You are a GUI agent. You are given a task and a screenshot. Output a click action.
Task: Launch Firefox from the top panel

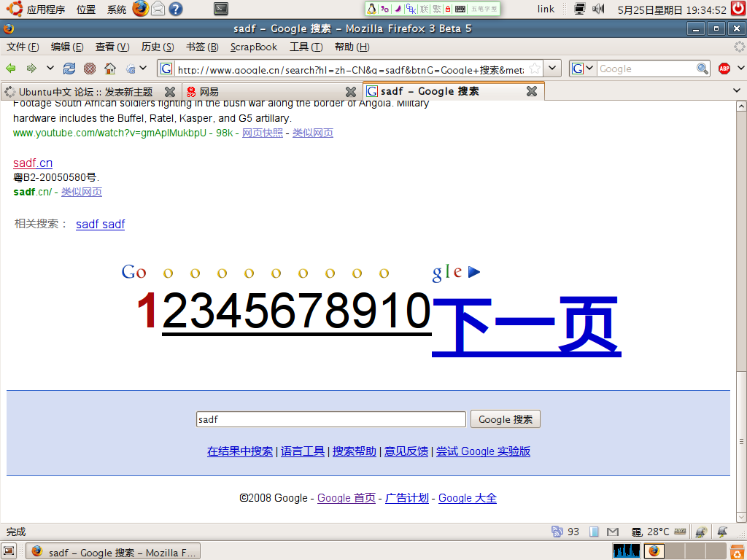[141, 9]
